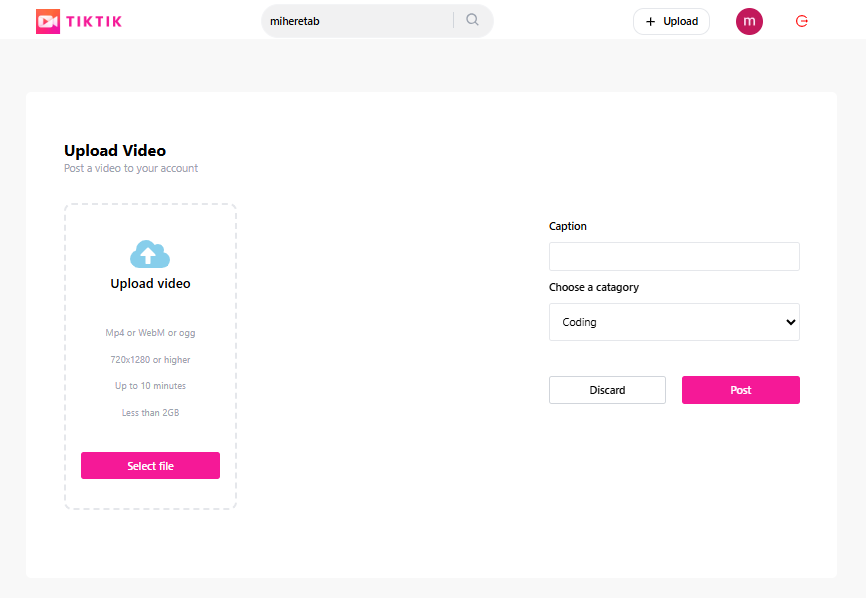This screenshot has width=866, height=598.
Task: Click the plus icon in the Upload button
Action: point(651,21)
